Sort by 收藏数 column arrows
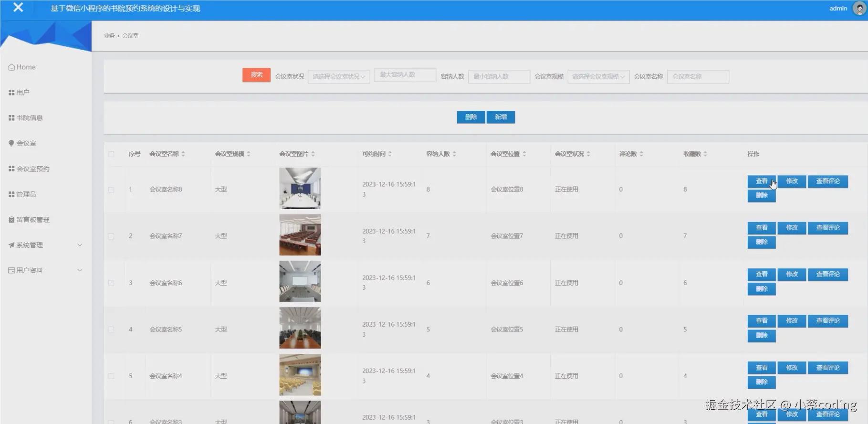868x424 pixels. point(705,154)
